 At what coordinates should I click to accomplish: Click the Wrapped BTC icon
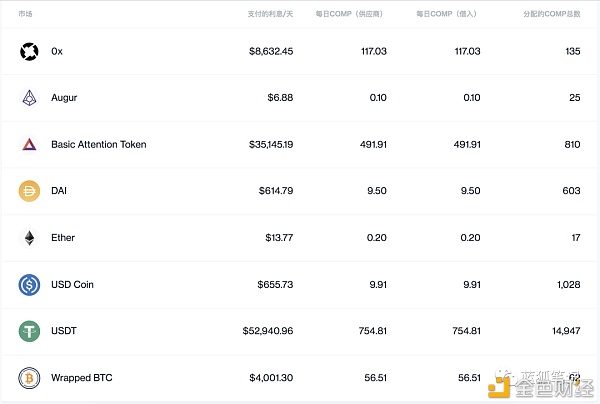(29, 378)
